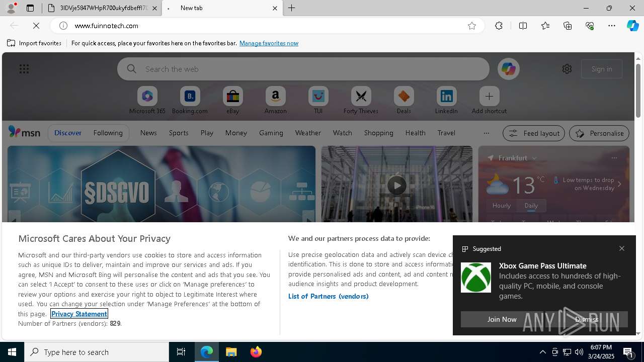Screen dimensions: 644x362
Task: Click the Extensions puzzle icon in toolbar
Action: (x=499, y=26)
